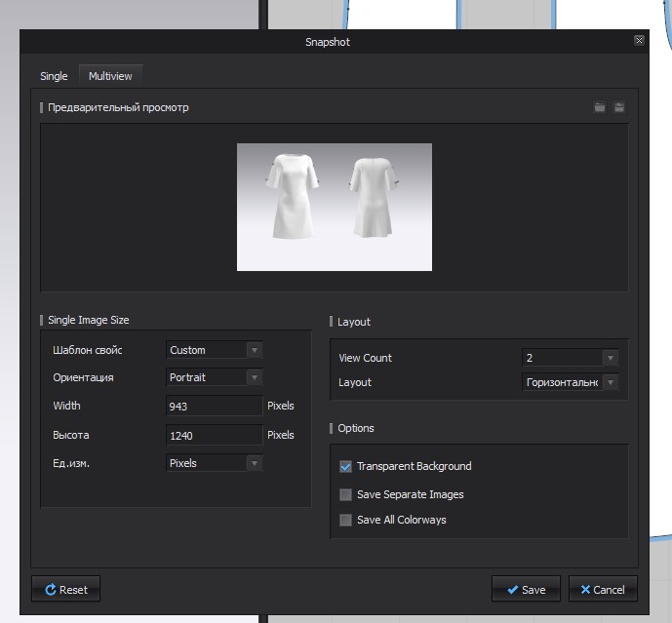The height and width of the screenshot is (623, 672).
Task: Expand the Portrait orientation dropdown
Action: point(214,377)
